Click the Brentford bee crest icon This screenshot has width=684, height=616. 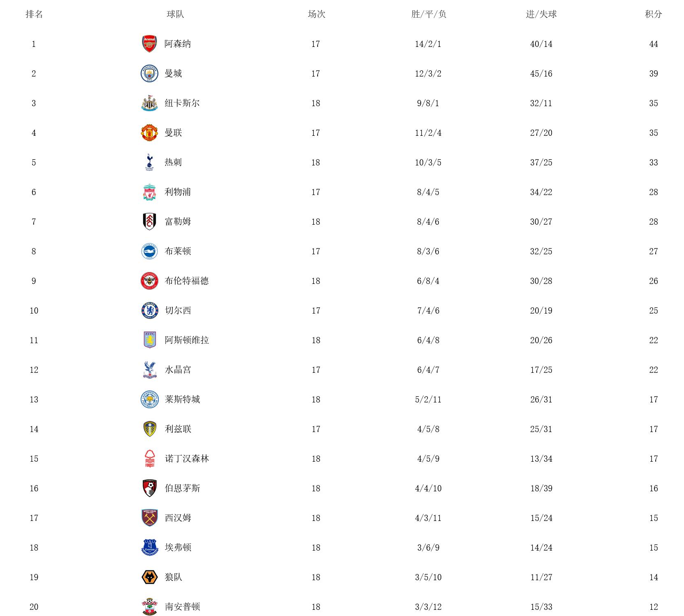(x=149, y=281)
